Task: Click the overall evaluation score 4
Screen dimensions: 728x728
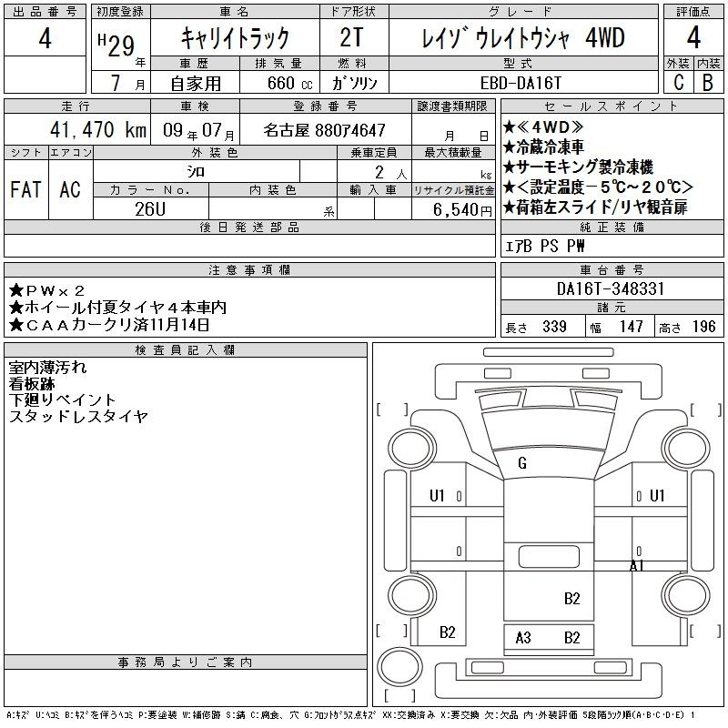Action: (x=693, y=38)
